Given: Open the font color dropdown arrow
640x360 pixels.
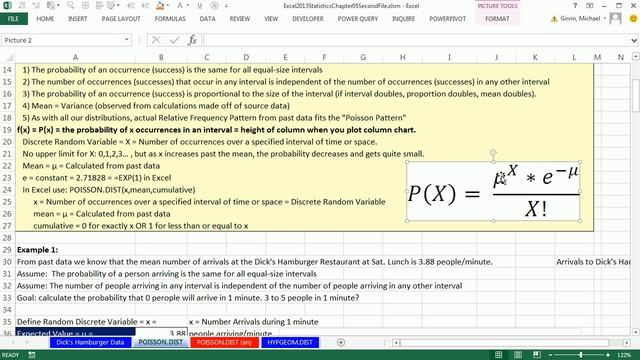Looking at the screenshot, I should click(187, 6).
